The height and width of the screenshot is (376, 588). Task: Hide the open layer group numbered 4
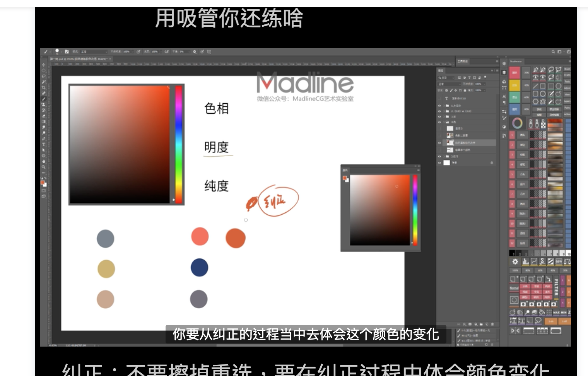439,122
